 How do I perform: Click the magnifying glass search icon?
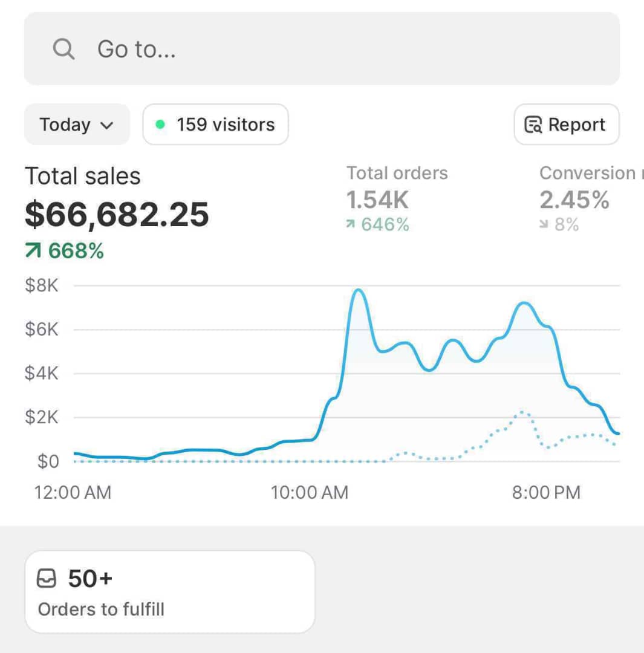63,49
